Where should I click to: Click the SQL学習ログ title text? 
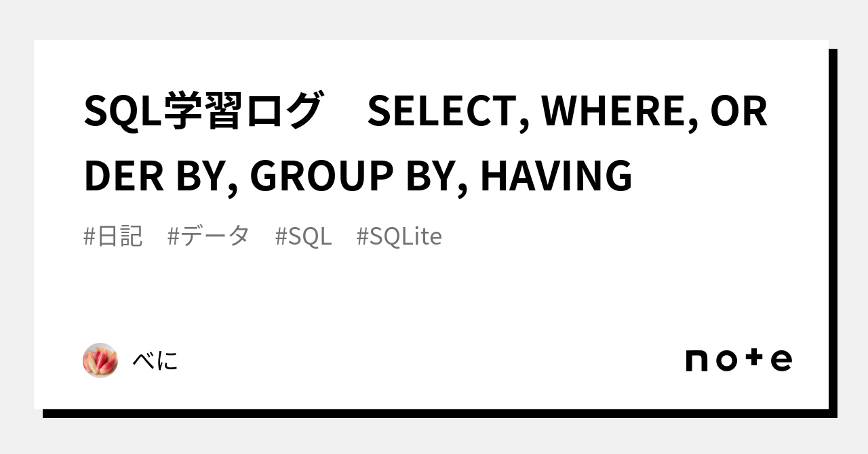point(202,112)
